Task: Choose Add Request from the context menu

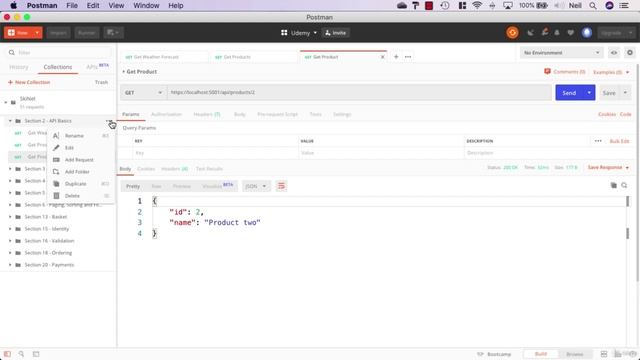Action: (79, 160)
